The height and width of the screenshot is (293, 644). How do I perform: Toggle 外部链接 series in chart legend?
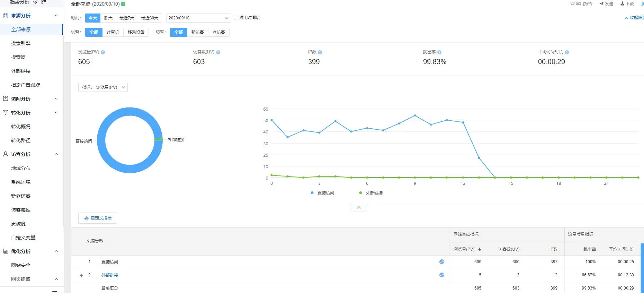point(371,193)
